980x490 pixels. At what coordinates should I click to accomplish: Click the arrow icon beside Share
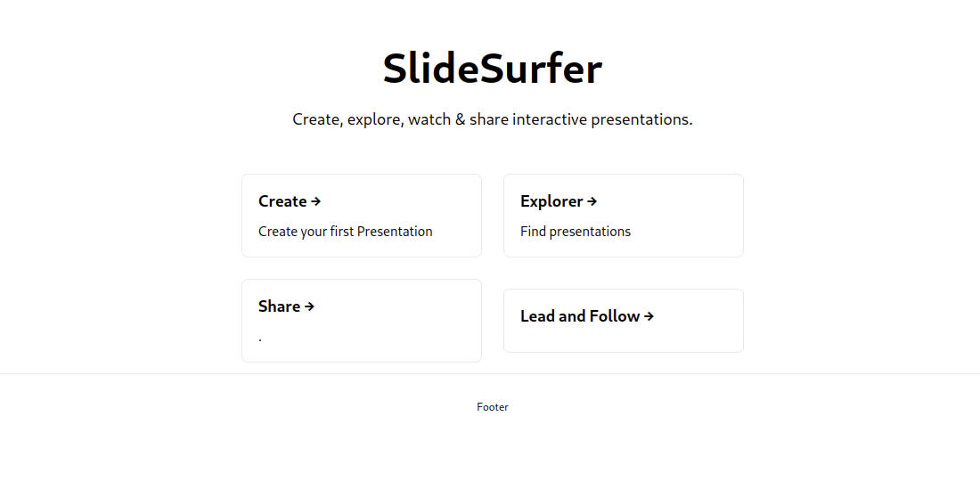coord(309,307)
